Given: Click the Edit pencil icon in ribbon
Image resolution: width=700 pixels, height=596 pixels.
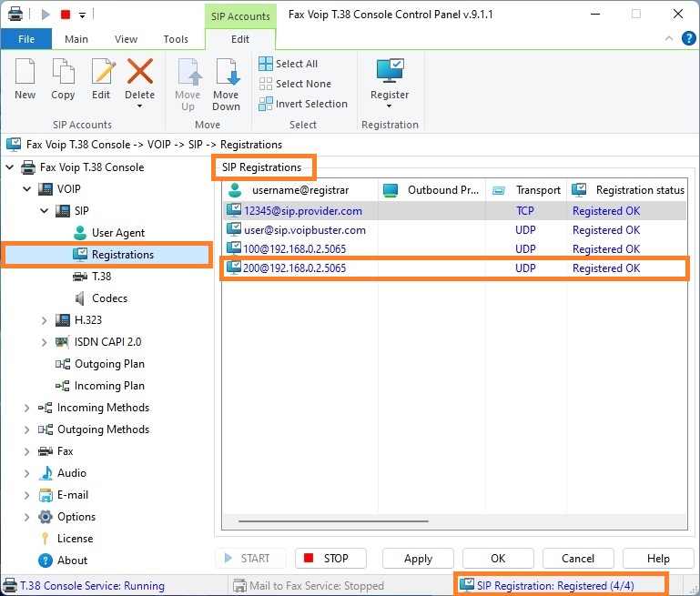Looking at the screenshot, I should [x=103, y=71].
